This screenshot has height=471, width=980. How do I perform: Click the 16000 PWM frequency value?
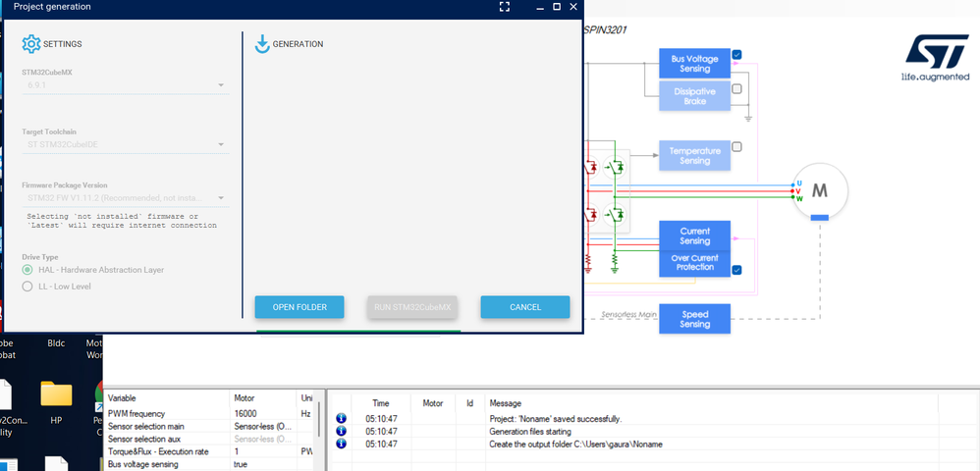pyautogui.click(x=245, y=413)
